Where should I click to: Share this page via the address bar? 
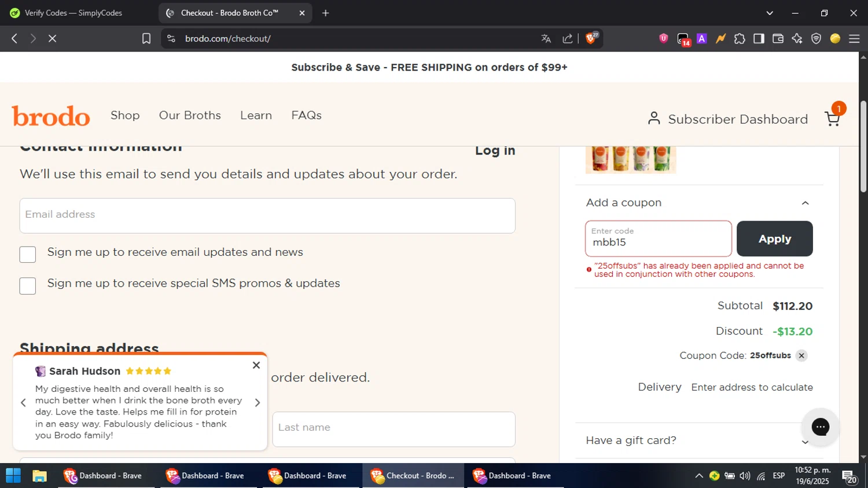tap(567, 38)
